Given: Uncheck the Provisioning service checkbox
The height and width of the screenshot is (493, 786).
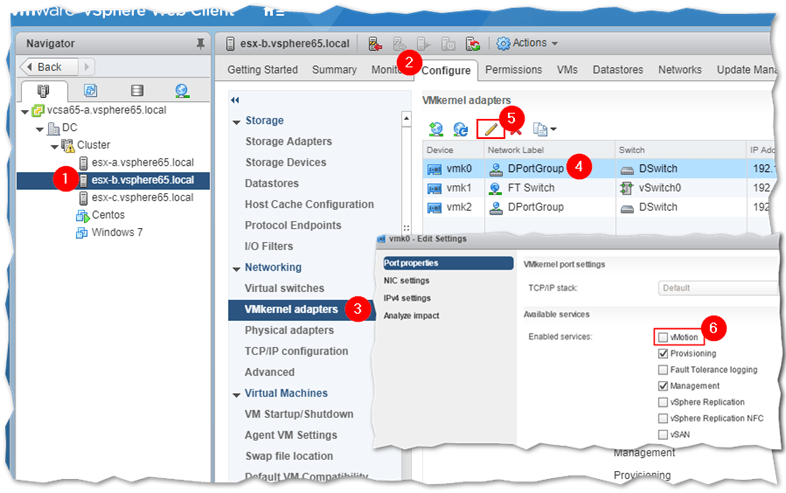Looking at the screenshot, I should tap(663, 354).
